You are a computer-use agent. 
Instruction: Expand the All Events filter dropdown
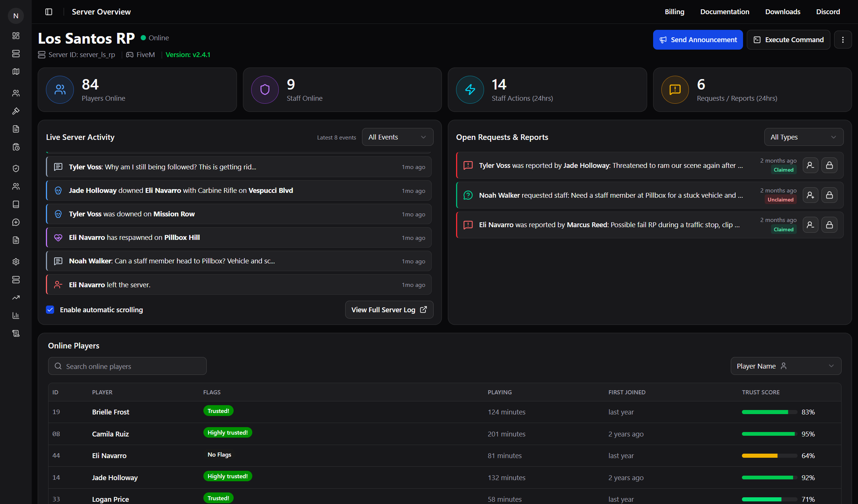click(397, 137)
